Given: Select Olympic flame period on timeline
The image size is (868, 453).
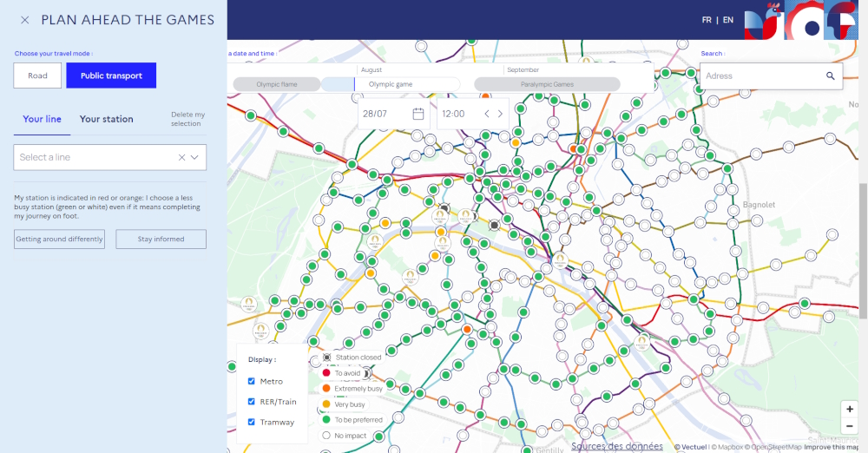Looking at the screenshot, I should 277,84.
